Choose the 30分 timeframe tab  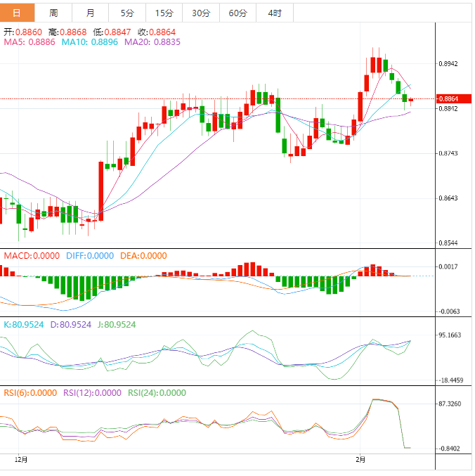[201, 13]
